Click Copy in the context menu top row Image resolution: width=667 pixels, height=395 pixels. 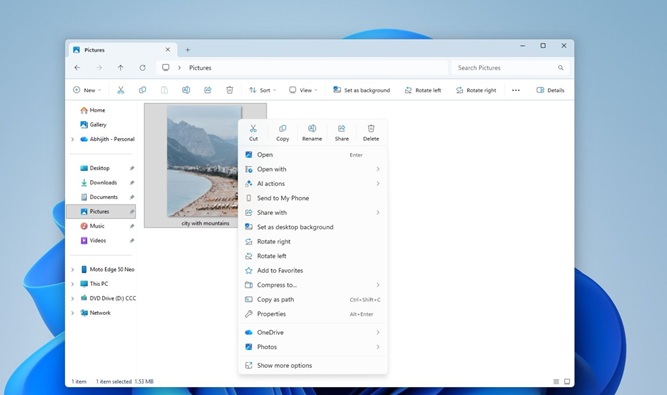(x=282, y=133)
